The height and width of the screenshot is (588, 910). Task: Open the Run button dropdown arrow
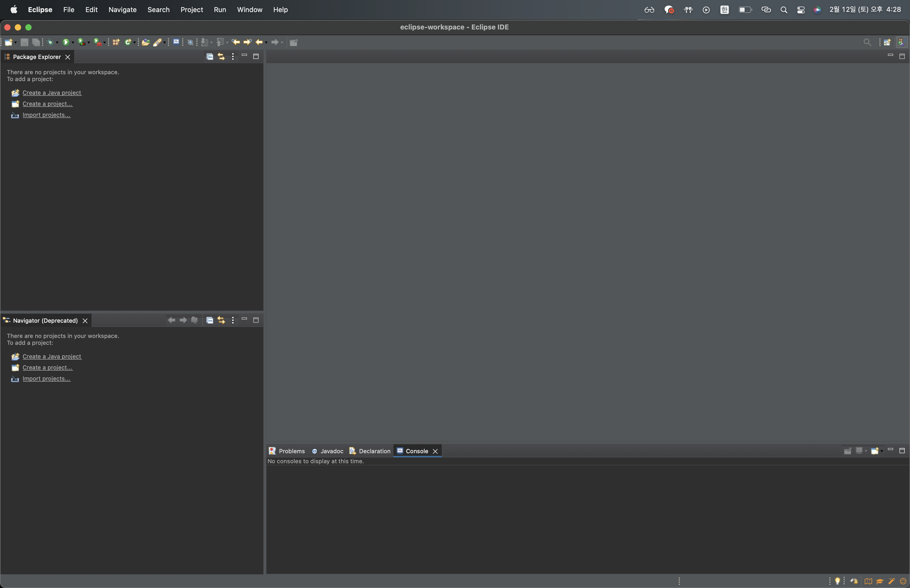point(73,42)
